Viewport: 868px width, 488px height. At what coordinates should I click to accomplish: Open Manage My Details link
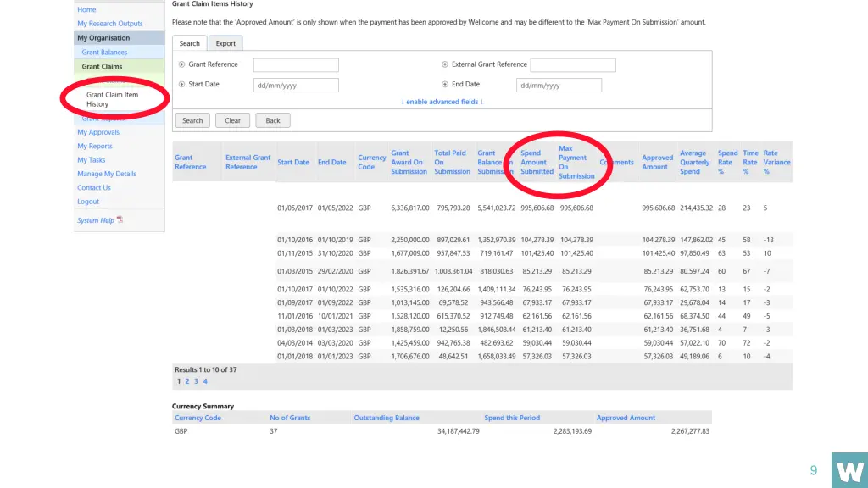[x=107, y=174]
